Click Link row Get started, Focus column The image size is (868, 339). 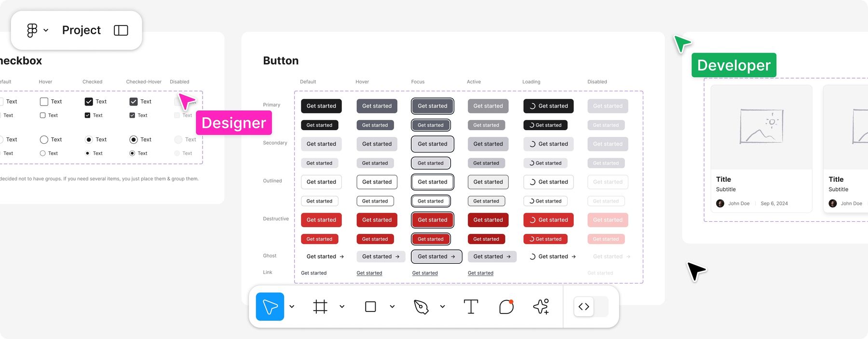tap(425, 273)
